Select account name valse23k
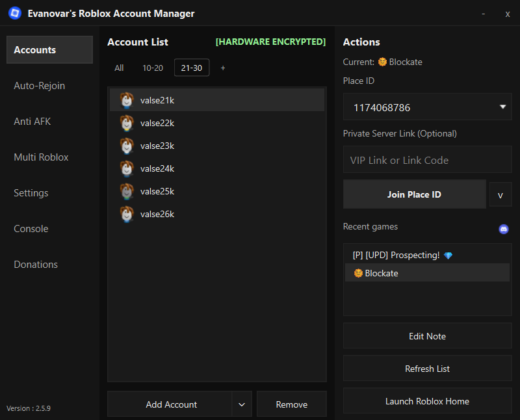The width and height of the screenshot is (520, 420). coord(157,146)
